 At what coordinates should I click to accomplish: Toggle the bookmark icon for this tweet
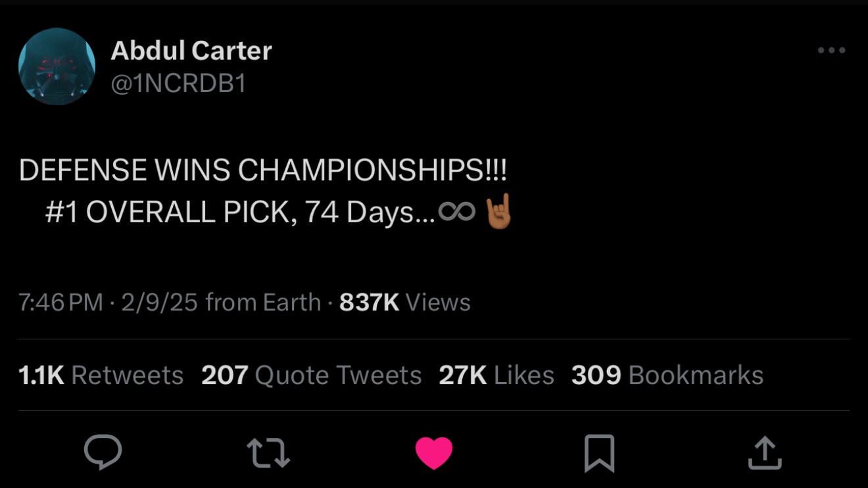(599, 453)
